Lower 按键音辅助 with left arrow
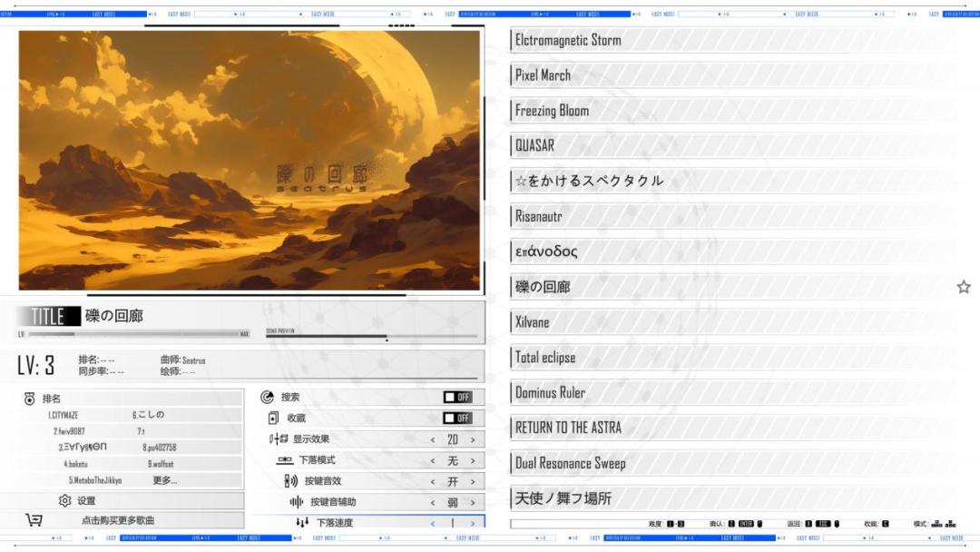The image size is (980, 552). click(433, 502)
